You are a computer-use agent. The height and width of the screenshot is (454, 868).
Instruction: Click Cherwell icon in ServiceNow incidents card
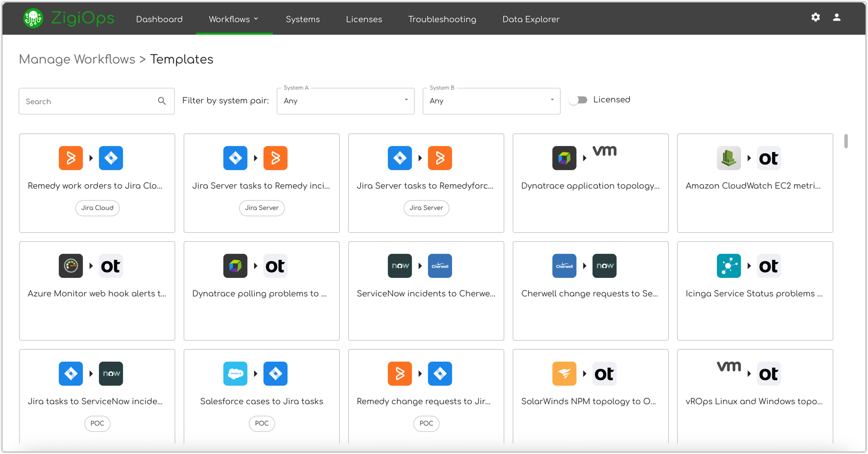point(440,266)
